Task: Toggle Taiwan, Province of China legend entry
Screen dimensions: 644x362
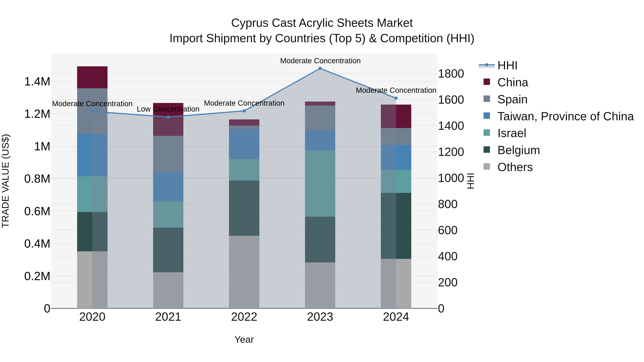Action: tap(558, 116)
